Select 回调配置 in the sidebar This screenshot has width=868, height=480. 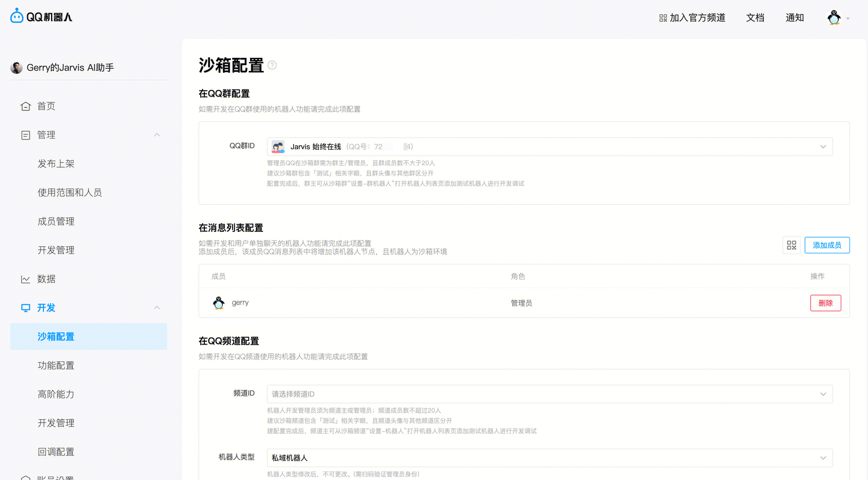[x=56, y=452]
